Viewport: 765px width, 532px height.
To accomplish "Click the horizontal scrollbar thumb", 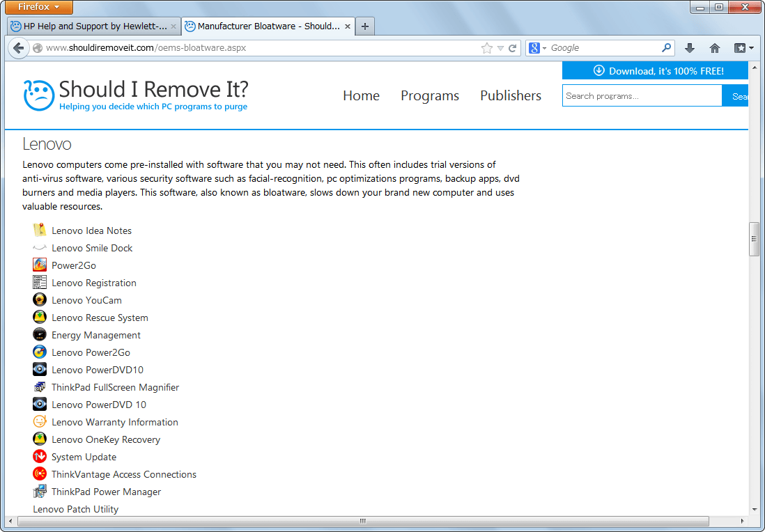I will click(363, 521).
